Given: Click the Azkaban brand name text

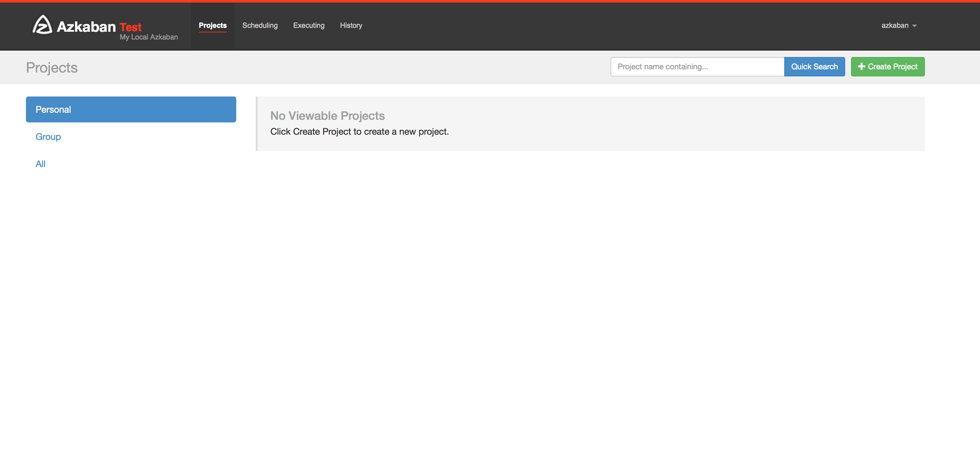Looking at the screenshot, I should point(86,27).
